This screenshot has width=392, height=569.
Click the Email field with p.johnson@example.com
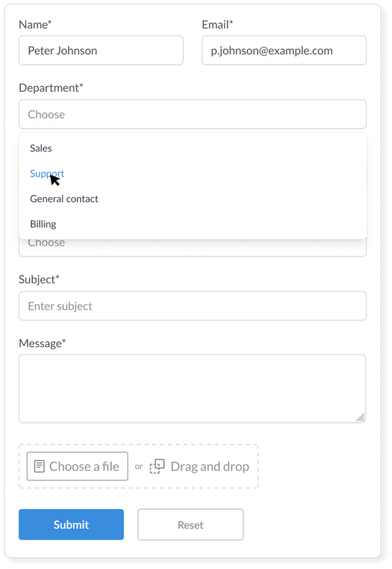point(284,50)
